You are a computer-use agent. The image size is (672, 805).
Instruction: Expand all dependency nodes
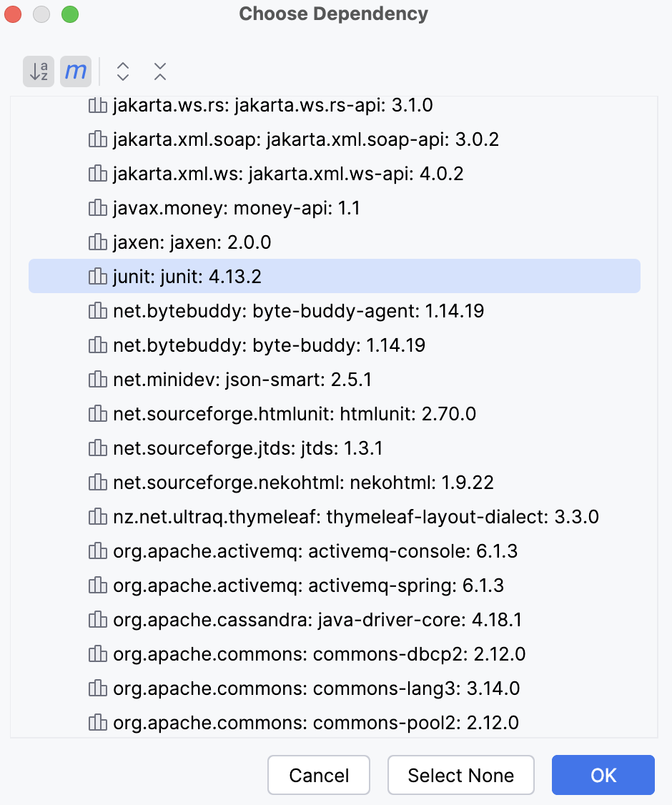pyautogui.click(x=123, y=71)
